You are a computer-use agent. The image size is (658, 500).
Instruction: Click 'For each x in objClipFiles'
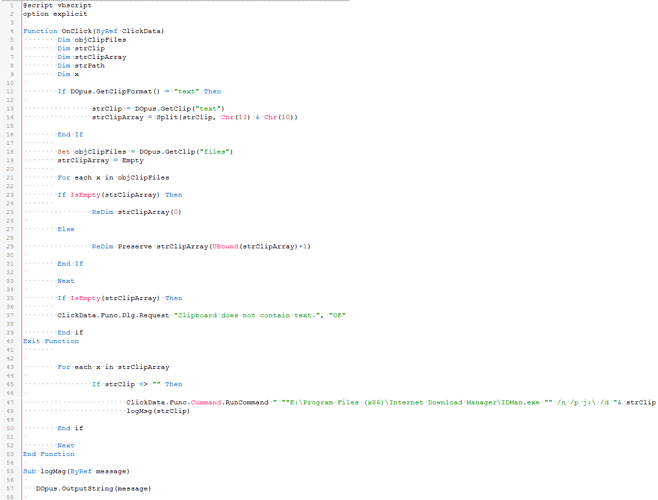coord(113,178)
